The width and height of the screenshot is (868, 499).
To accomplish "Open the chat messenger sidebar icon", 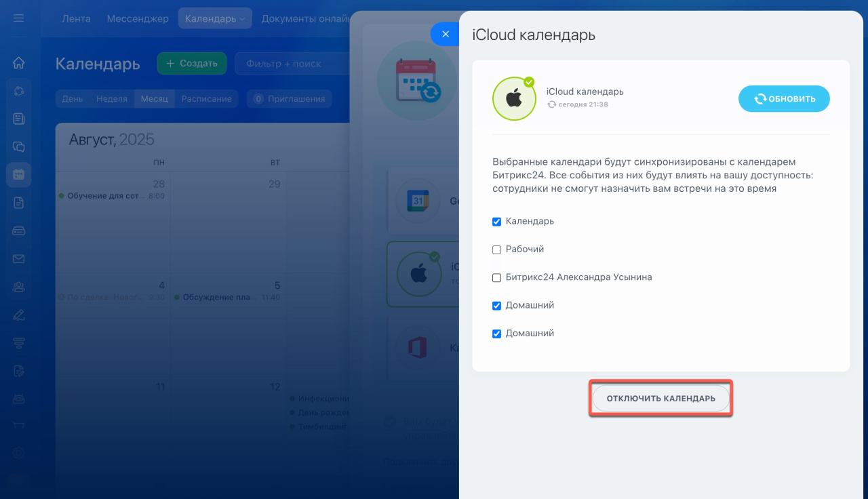I will [18, 146].
